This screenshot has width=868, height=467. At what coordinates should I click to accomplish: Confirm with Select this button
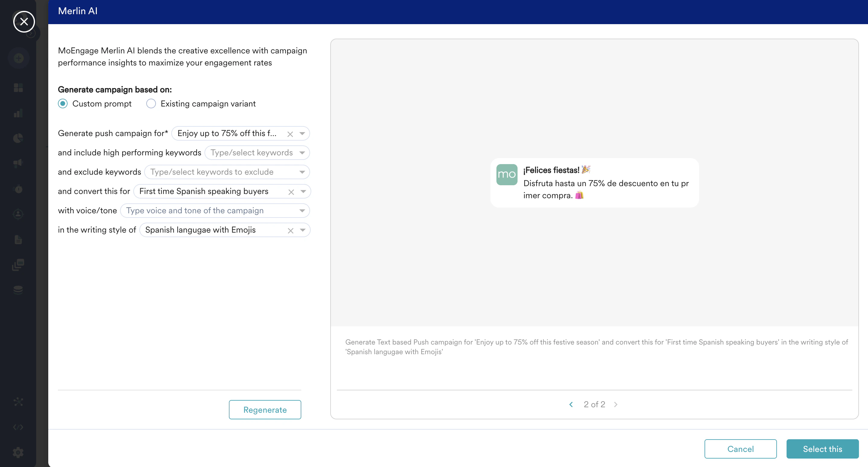(822, 449)
